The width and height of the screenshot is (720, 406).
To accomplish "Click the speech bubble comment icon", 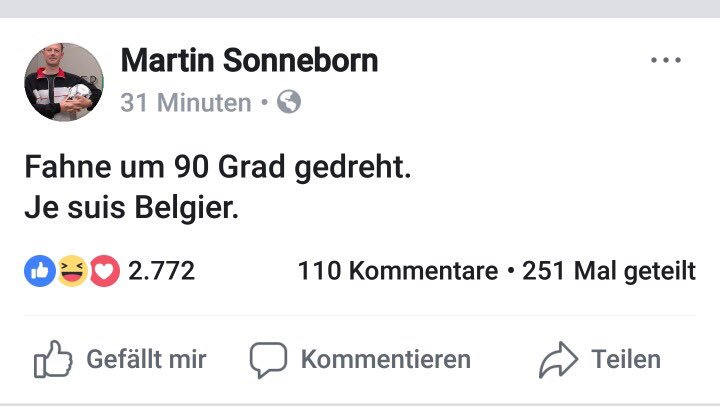I will [268, 360].
